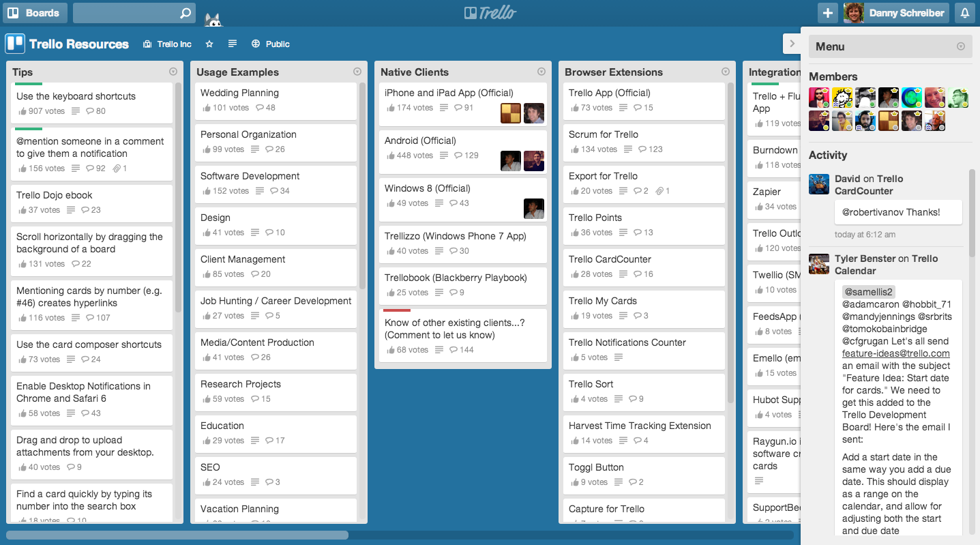Click description icon on Design card
This screenshot has width=980, height=545.
tap(255, 233)
